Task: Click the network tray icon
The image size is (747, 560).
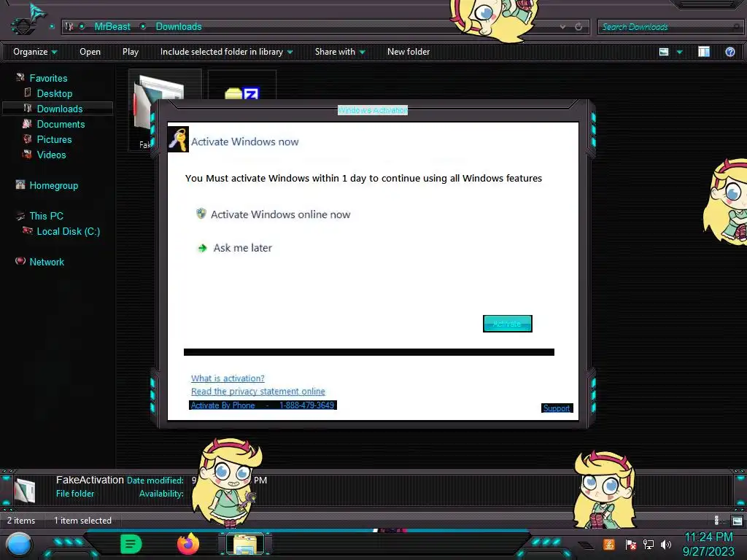Action: tap(648, 544)
